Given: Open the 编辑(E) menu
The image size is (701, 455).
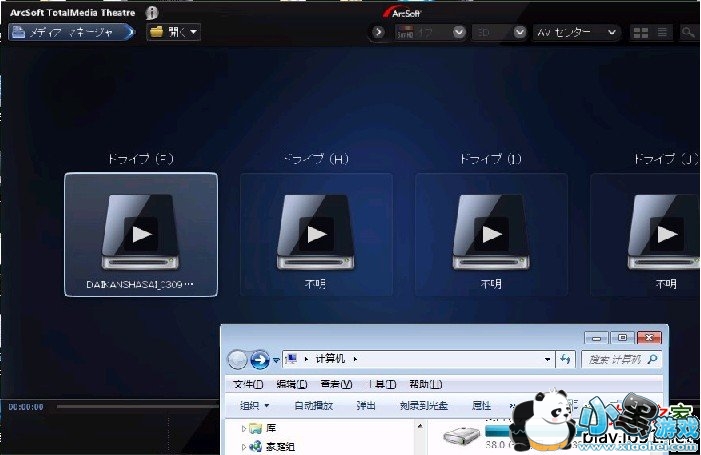Looking at the screenshot, I should click(x=291, y=384).
